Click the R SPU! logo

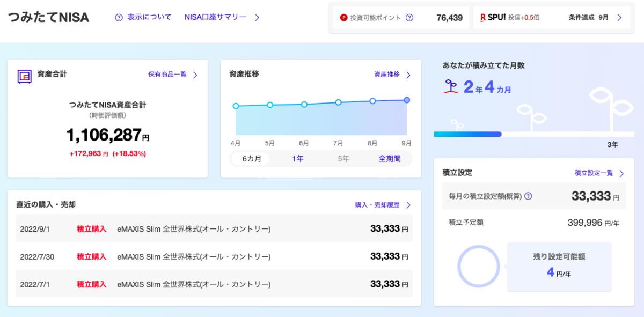coord(493,17)
